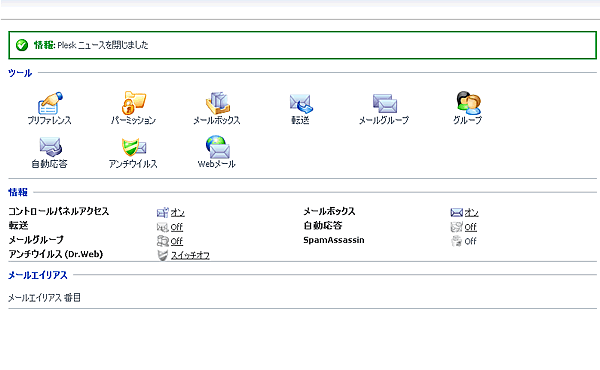
Task: Open the 転送 redirect tool icon
Action: (301, 103)
